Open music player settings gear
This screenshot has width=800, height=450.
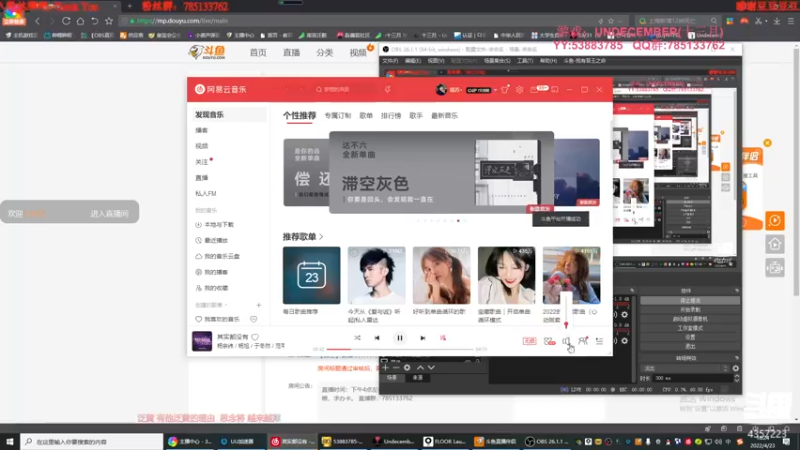pos(519,90)
